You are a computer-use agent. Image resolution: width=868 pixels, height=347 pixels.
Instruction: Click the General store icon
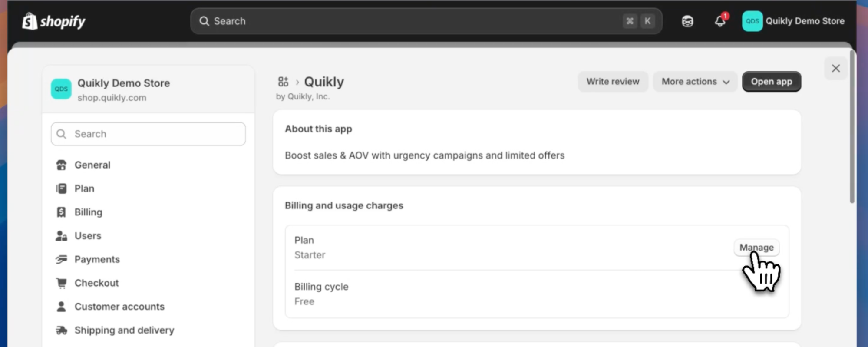click(x=61, y=165)
